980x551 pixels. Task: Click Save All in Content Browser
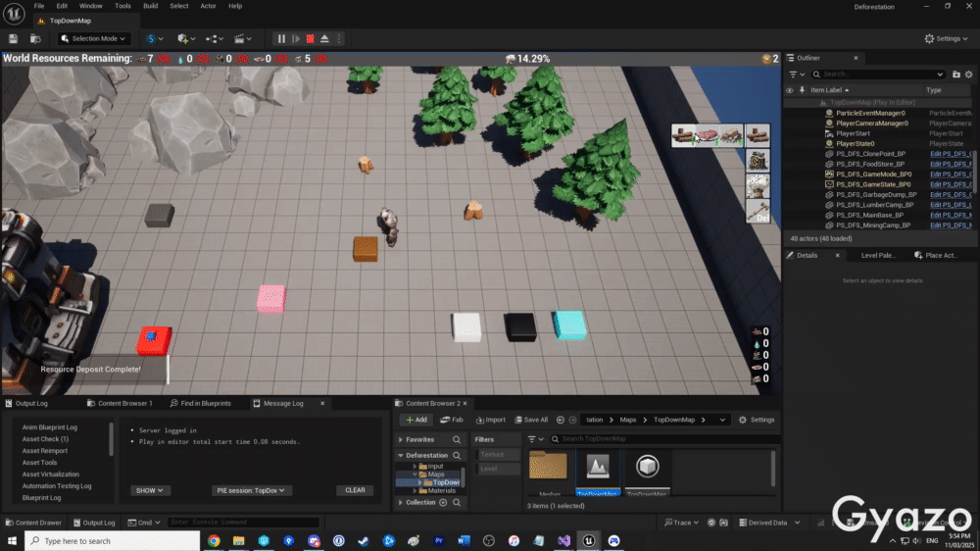pyautogui.click(x=531, y=420)
